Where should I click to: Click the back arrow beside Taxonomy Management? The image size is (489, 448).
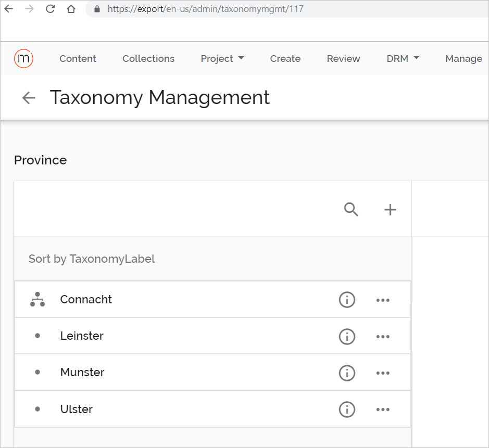coord(28,98)
